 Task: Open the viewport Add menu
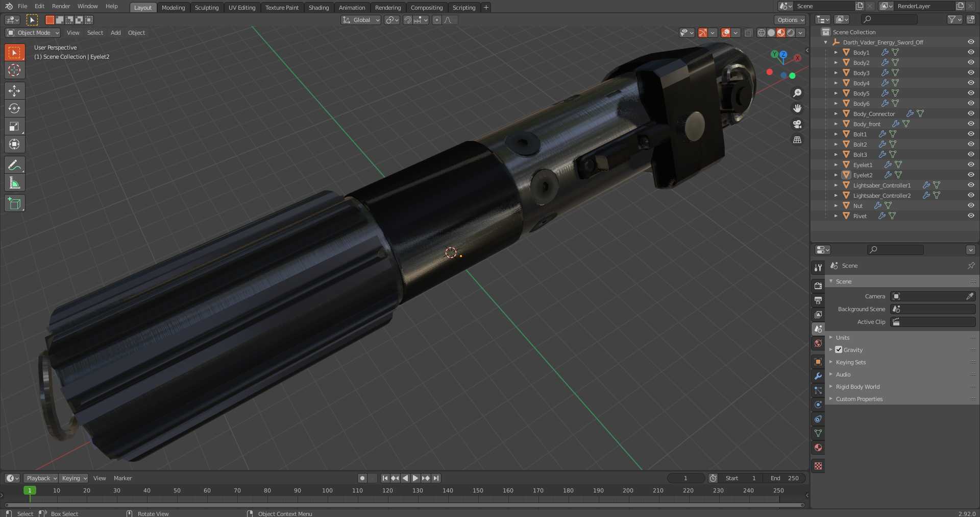[116, 33]
